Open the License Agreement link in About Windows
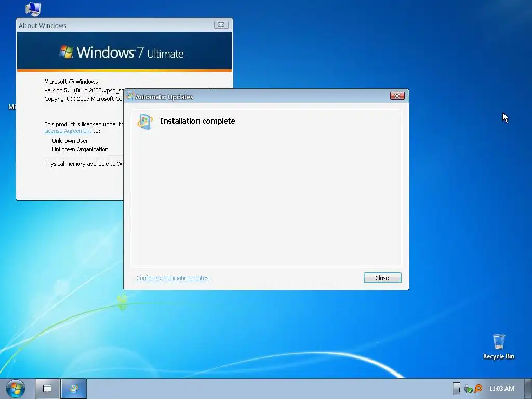 (68, 131)
